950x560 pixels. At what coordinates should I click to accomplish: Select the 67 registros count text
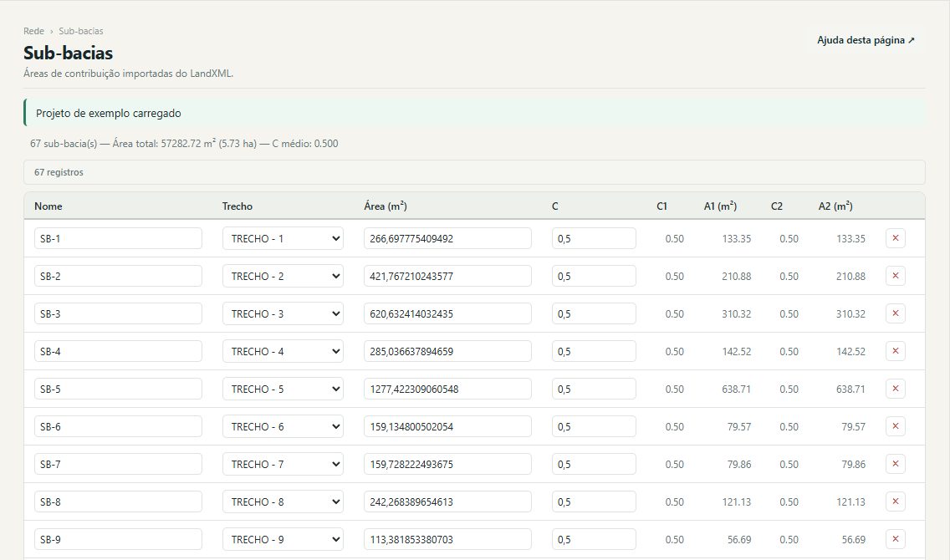pos(59,172)
